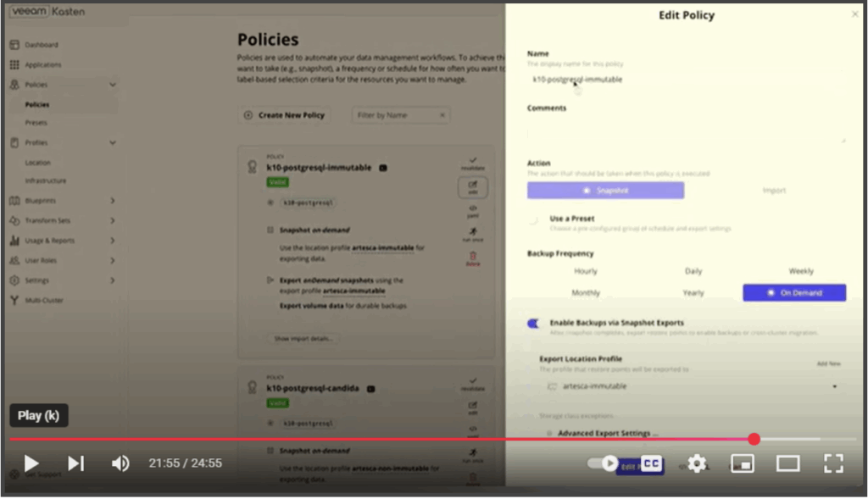The width and height of the screenshot is (868, 499).
Task: Switch video to theater mode
Action: pyautogui.click(x=787, y=463)
